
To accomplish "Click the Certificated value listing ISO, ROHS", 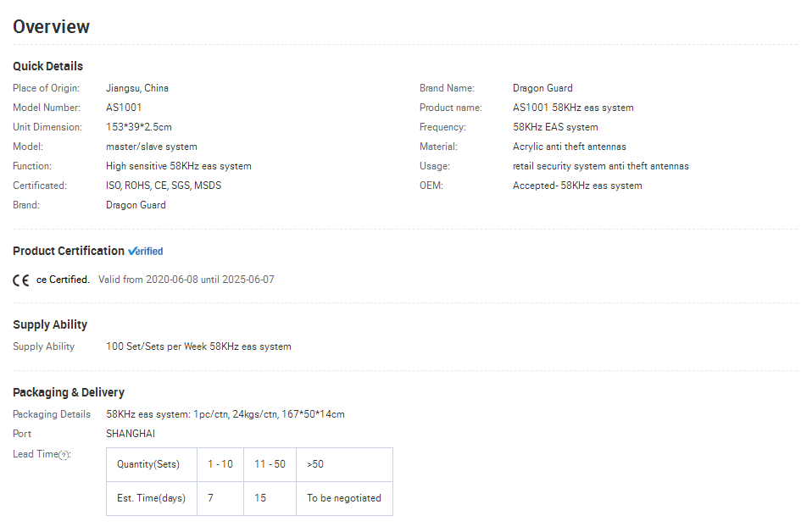I will 164,186.
